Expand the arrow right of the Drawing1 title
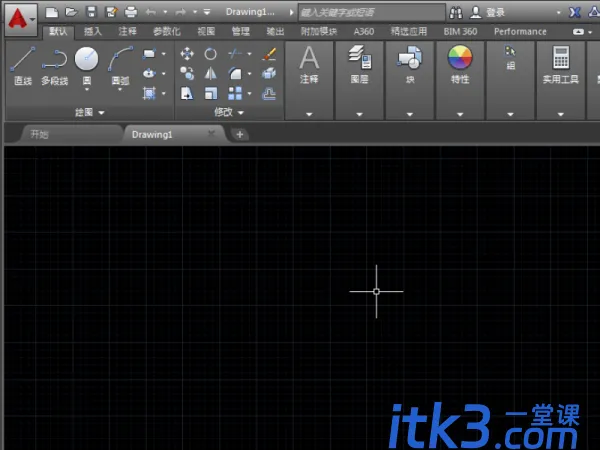The height and width of the screenshot is (450, 600). (x=292, y=12)
